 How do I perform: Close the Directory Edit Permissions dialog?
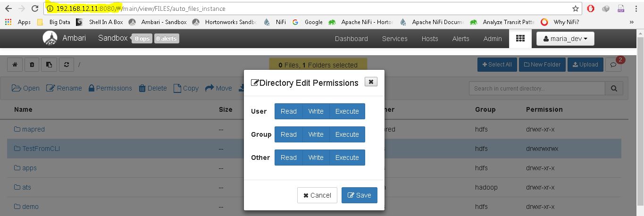click(371, 82)
